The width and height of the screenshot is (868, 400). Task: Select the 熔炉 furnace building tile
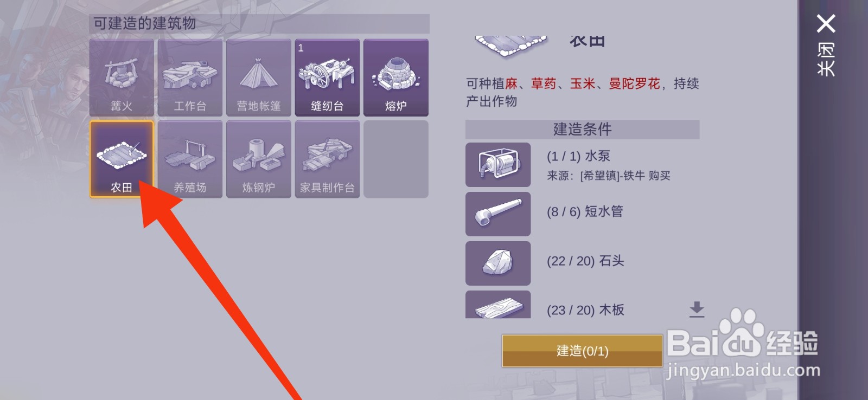pos(396,78)
